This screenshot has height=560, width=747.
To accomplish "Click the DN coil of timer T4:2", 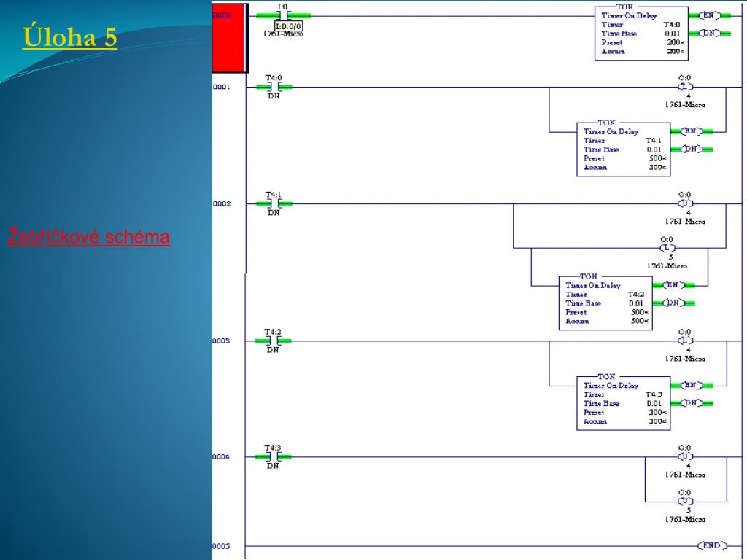I will (x=673, y=303).
